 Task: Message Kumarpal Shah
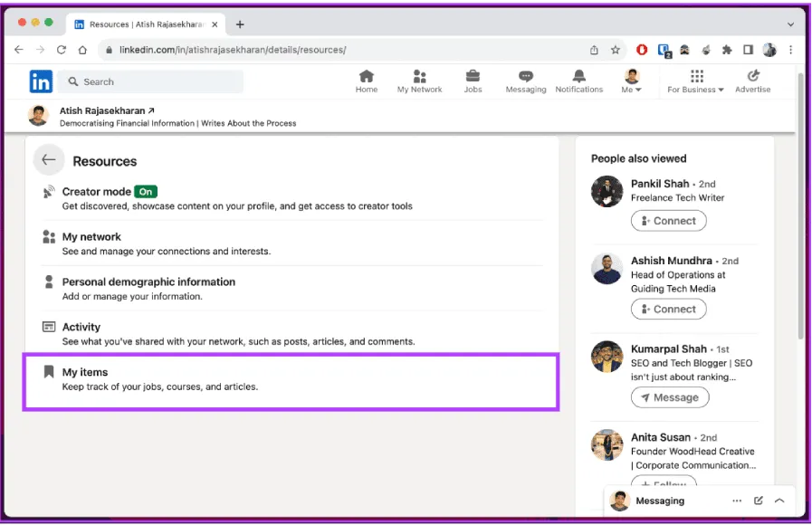(670, 397)
